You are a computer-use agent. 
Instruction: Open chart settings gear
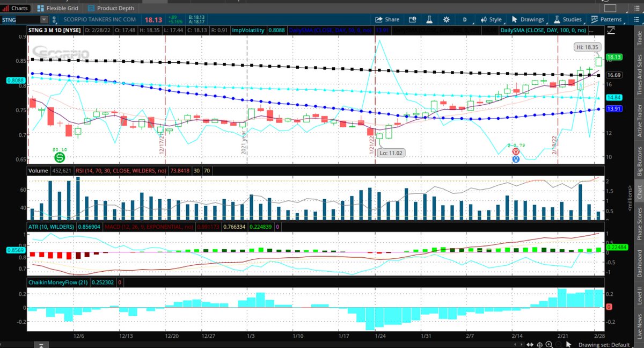coord(446,19)
